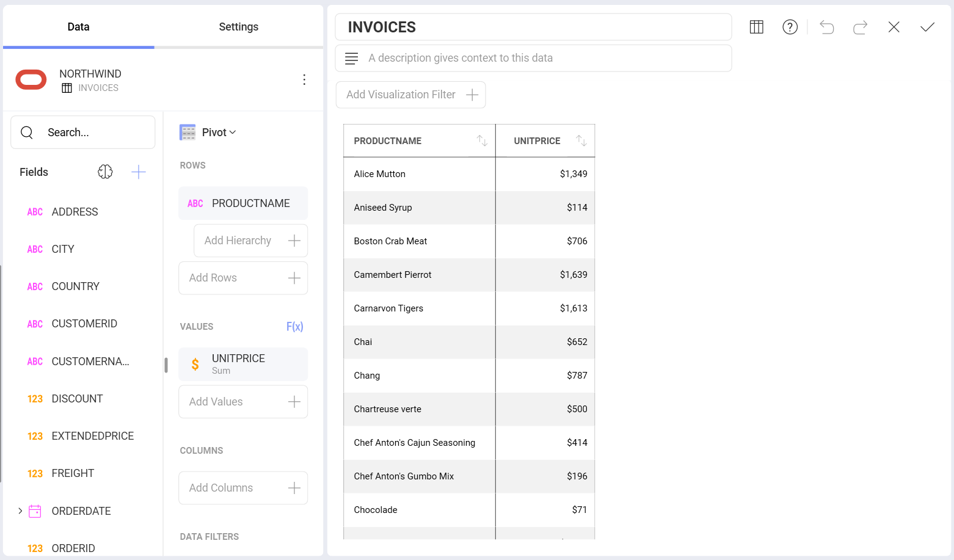
Task: Open the visualization grid type icon
Action: tap(756, 27)
